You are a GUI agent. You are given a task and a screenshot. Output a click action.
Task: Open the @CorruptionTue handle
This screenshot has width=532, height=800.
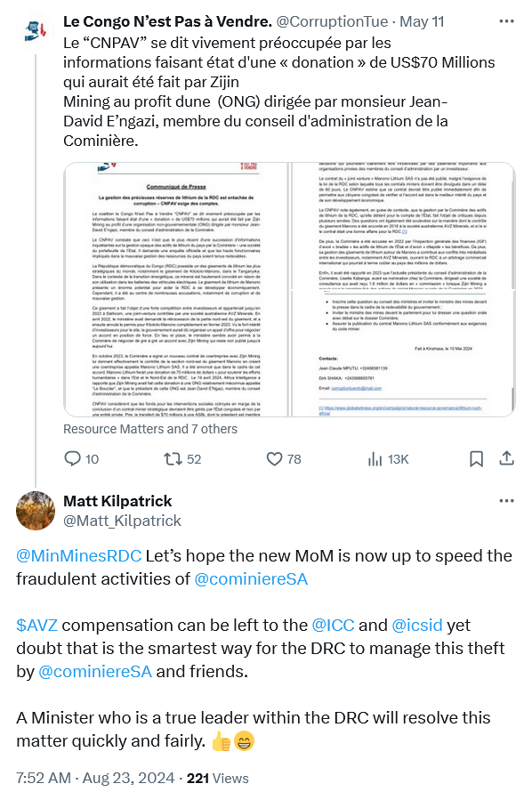[x=332, y=21]
